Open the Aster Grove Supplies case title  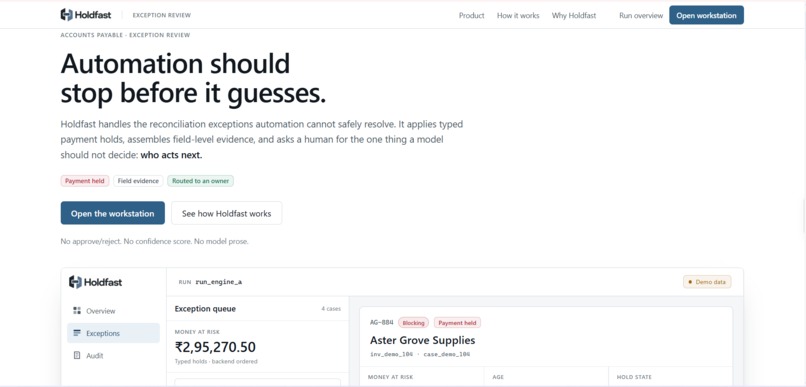coord(423,340)
